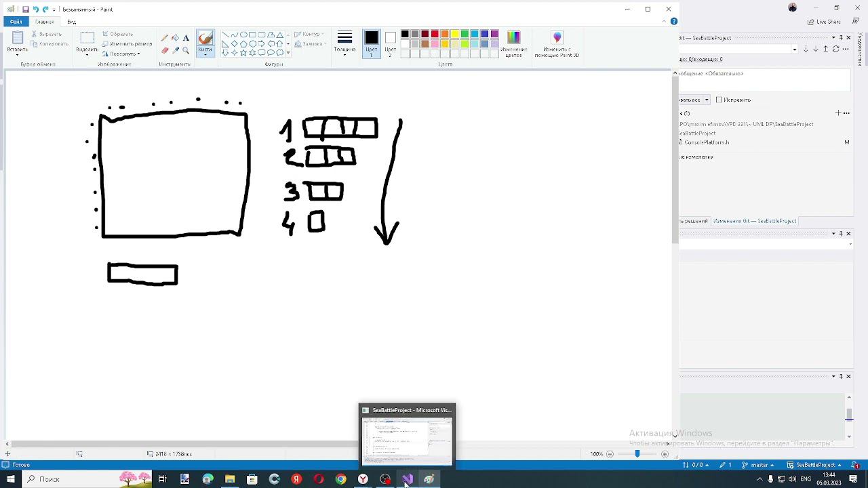Open the Thickness (Толщина) dropdown
The width and height of the screenshot is (868, 488).
344,43
